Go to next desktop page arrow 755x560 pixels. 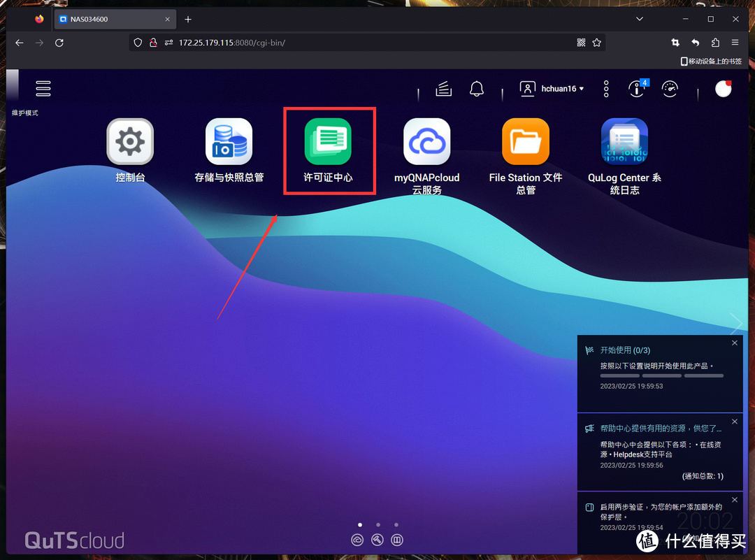[736, 323]
